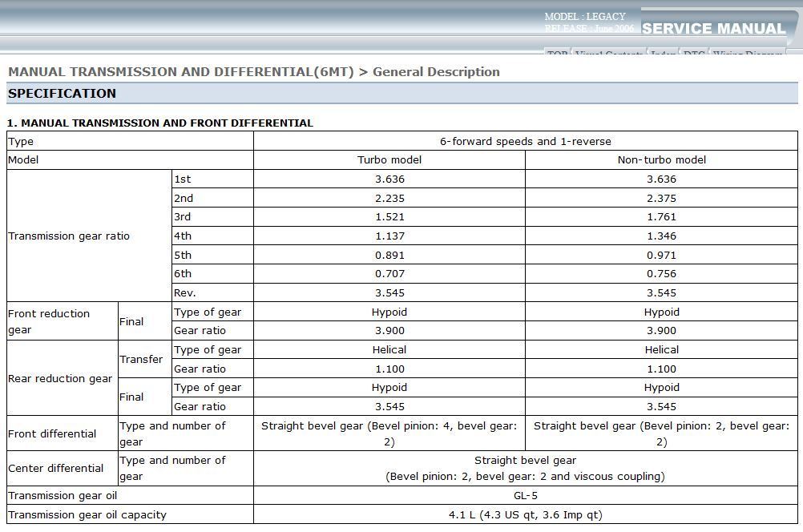Click the Transmission gear ratio row label
This screenshot has height=532, width=803.
click(x=69, y=236)
